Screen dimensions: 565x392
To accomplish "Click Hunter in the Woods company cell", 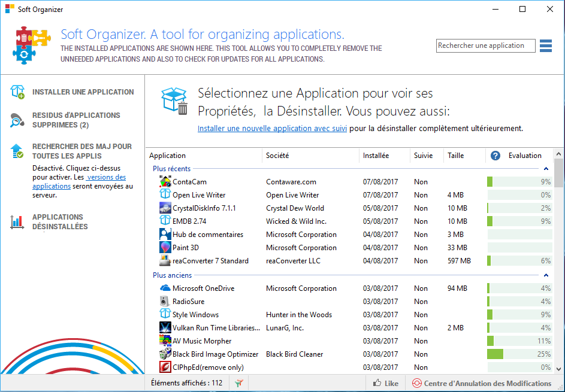I will point(299,315).
